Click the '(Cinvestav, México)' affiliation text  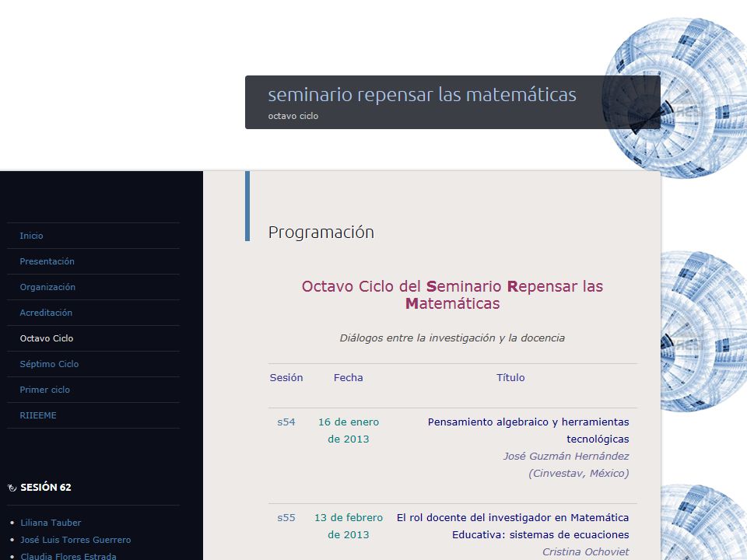point(579,474)
